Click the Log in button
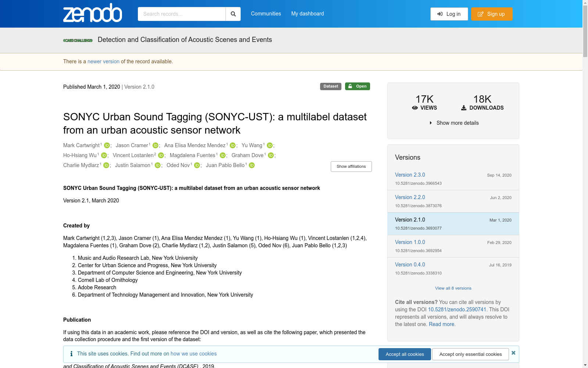 [x=449, y=14]
